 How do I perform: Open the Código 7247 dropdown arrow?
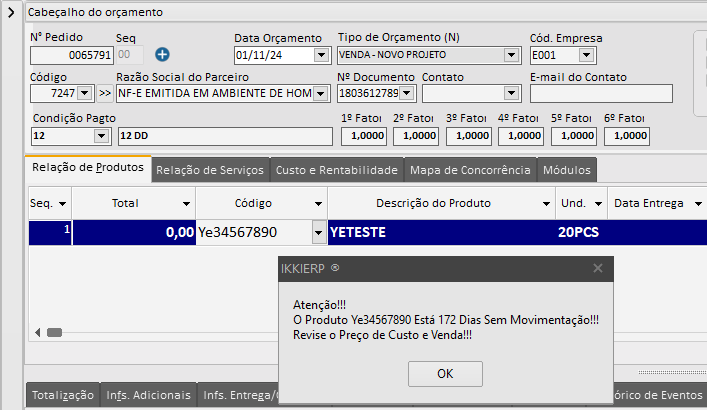pos(84,93)
